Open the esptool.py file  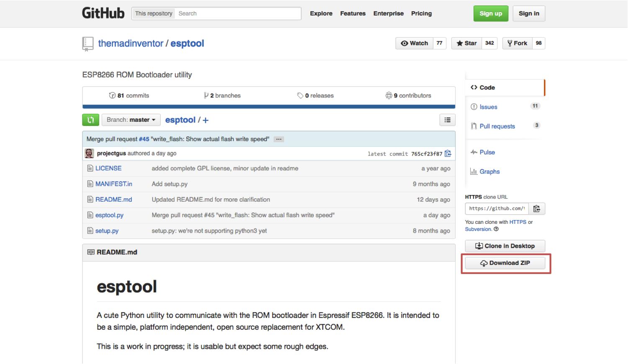pos(109,215)
